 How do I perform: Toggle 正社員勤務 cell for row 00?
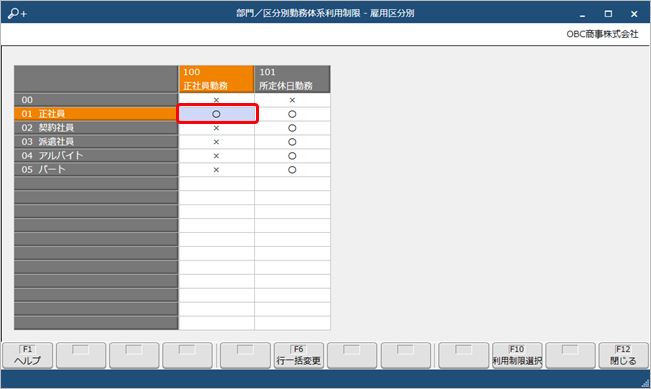[x=216, y=100]
